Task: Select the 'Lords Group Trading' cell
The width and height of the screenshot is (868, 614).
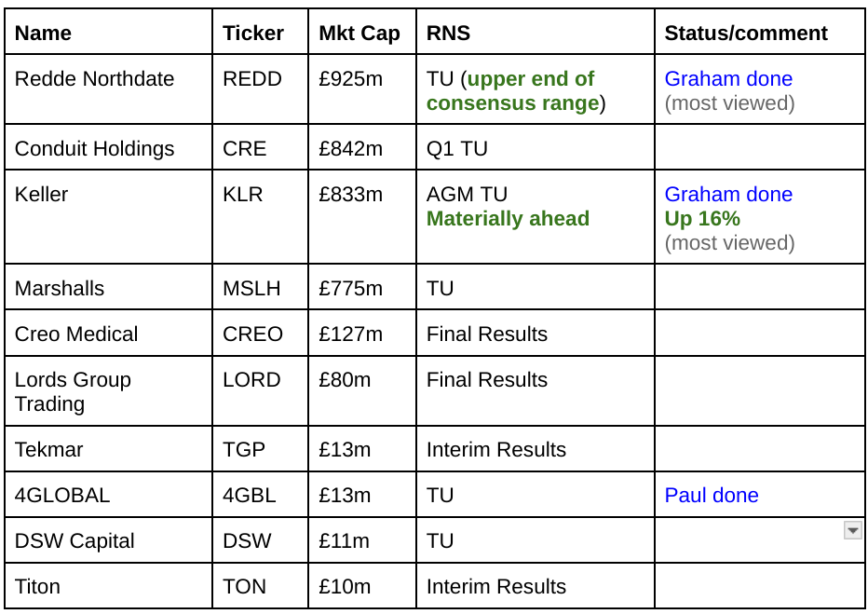Action: (108, 391)
